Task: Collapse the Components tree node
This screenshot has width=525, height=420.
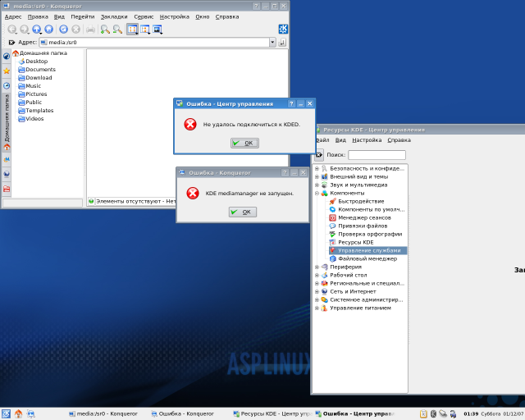Action: click(317, 193)
